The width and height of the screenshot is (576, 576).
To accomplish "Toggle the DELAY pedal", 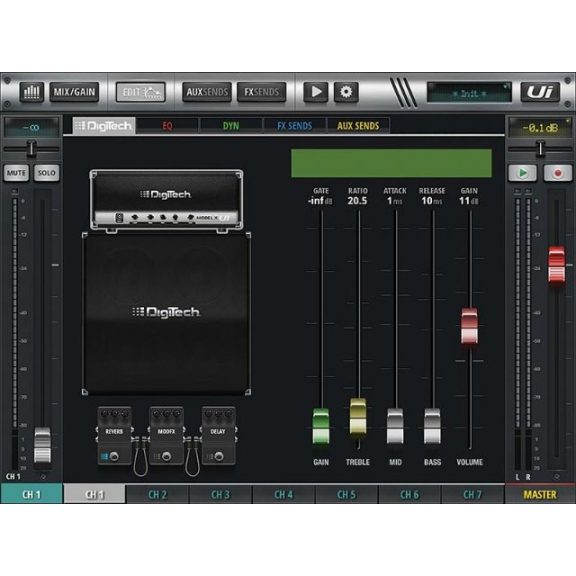I will (218, 436).
